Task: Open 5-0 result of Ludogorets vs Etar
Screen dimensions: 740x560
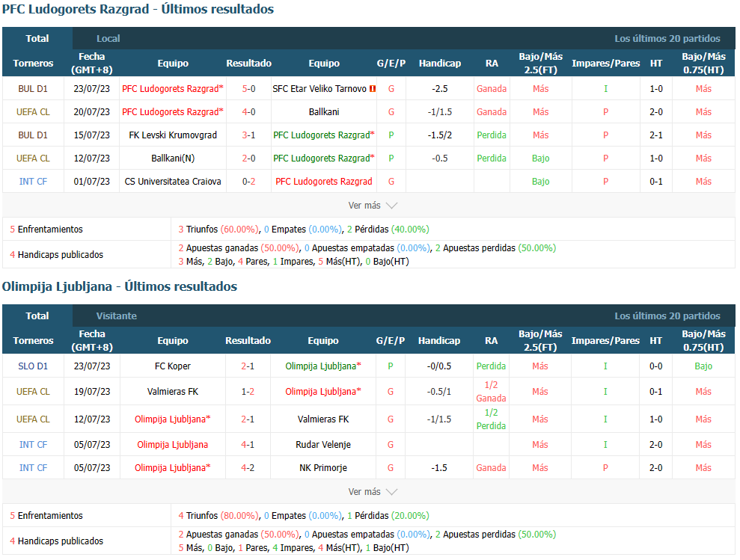Action: tap(248, 89)
